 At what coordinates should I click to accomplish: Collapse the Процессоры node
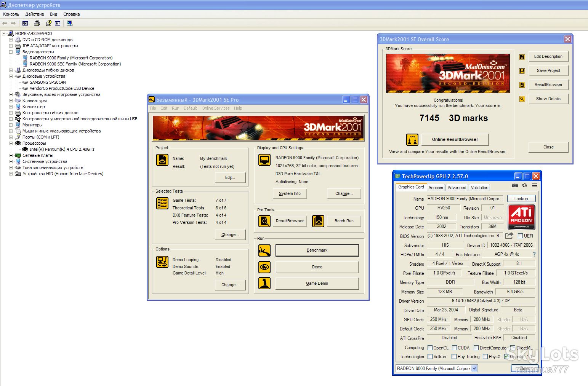tap(11, 143)
